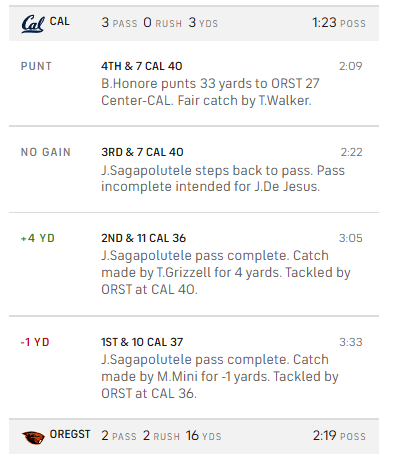Click the Cal team logo
This screenshot has height=462, width=393.
(33, 24)
